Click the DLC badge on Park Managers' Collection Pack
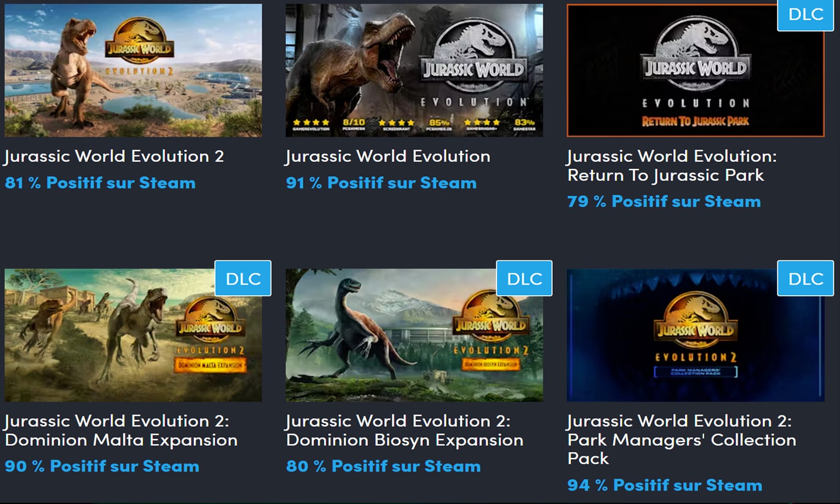The width and height of the screenshot is (840, 504). (805, 278)
